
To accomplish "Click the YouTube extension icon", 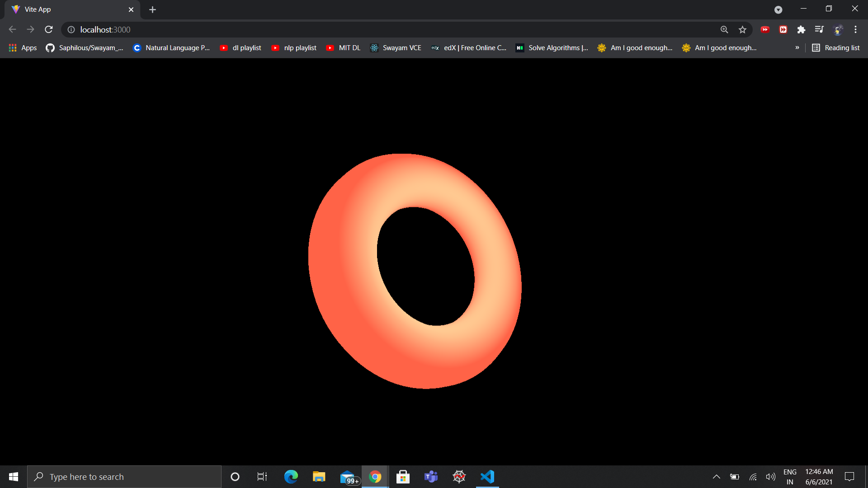I will coord(765,29).
